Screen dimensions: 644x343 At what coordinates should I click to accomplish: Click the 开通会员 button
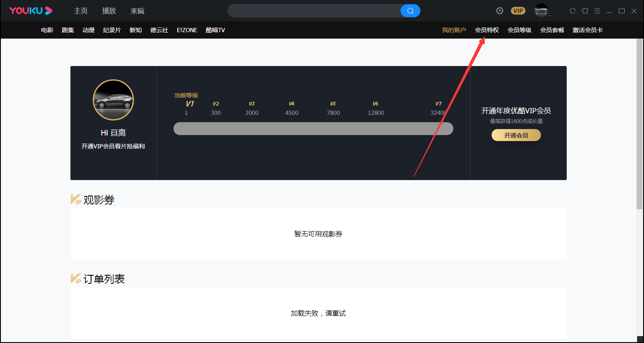[x=516, y=135]
